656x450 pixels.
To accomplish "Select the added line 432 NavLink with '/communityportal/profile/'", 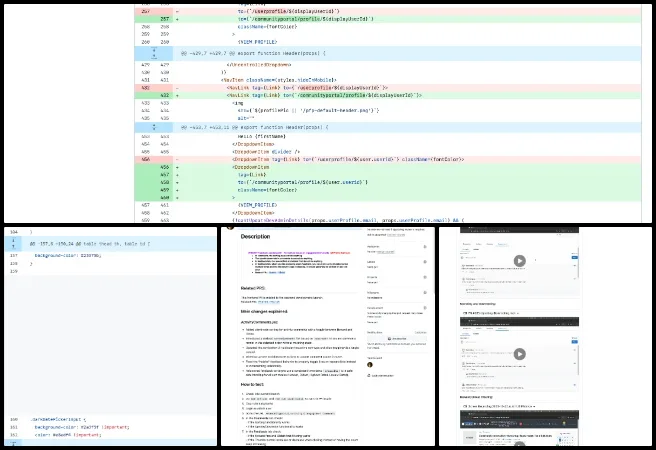I will [388, 95].
